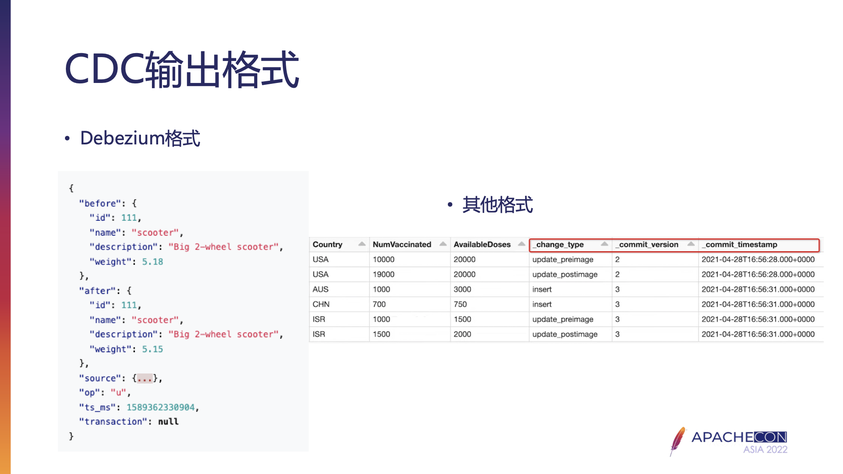Select the NumVaccinated header label
This screenshot has height=474, width=843.
coord(402,245)
